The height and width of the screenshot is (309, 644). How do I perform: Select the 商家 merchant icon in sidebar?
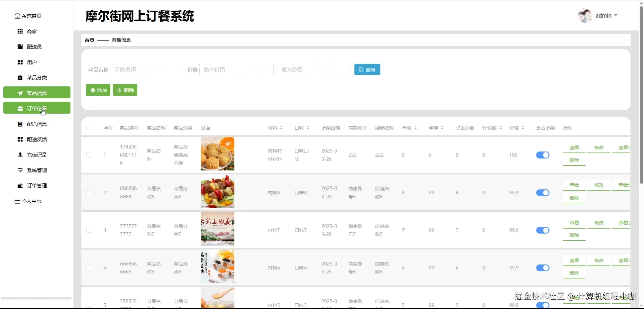click(x=20, y=31)
